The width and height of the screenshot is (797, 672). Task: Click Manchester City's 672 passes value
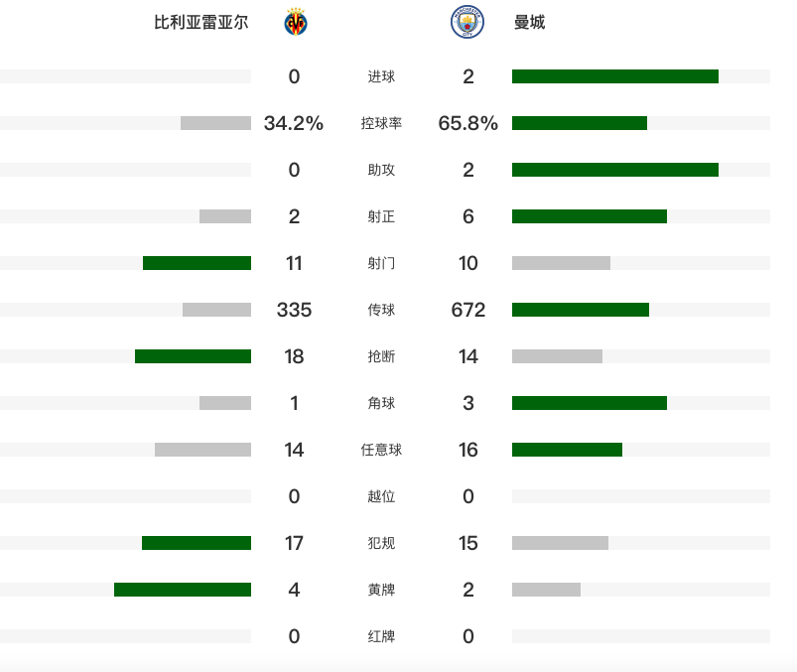point(468,311)
